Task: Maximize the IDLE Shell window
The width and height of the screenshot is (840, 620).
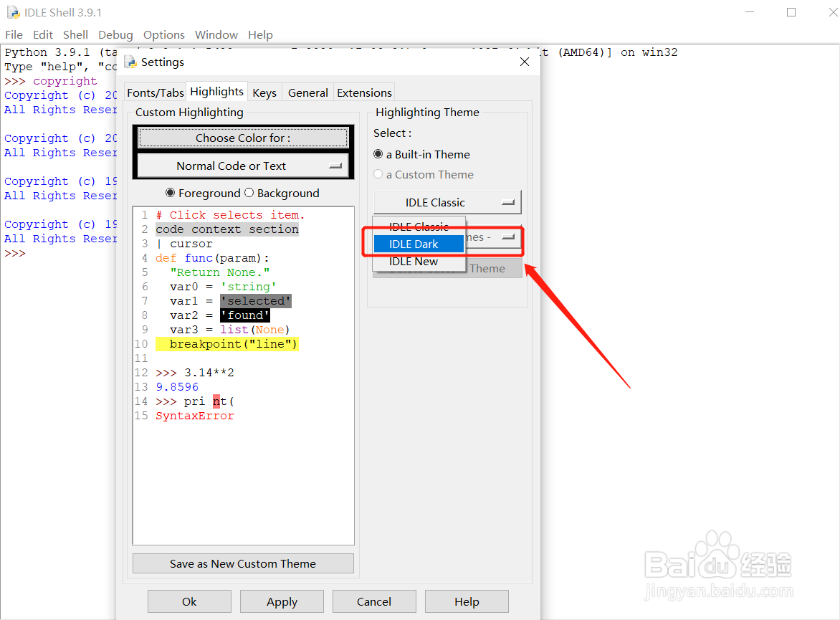Action: tap(791, 11)
